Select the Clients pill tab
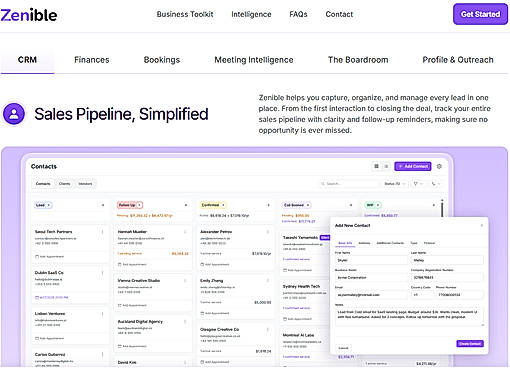 click(65, 184)
